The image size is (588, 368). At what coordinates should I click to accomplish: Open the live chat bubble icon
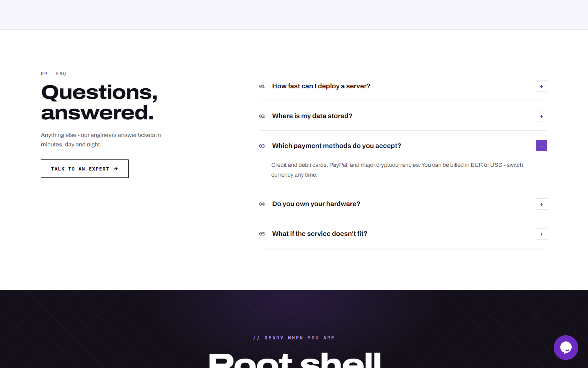(x=566, y=348)
